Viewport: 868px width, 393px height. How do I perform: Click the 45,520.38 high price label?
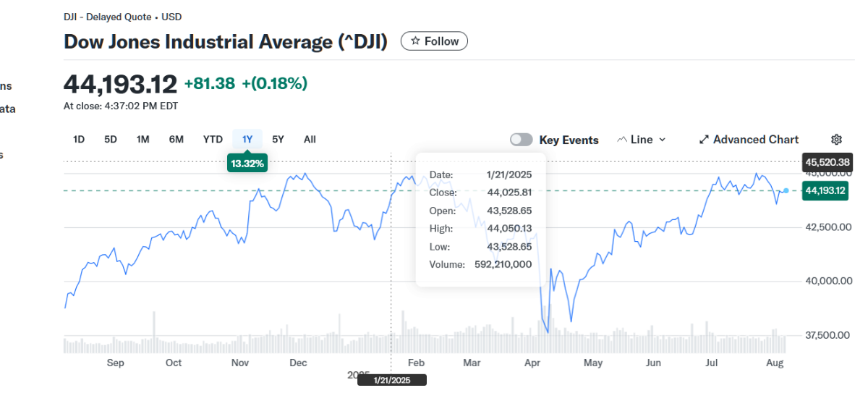click(x=828, y=162)
